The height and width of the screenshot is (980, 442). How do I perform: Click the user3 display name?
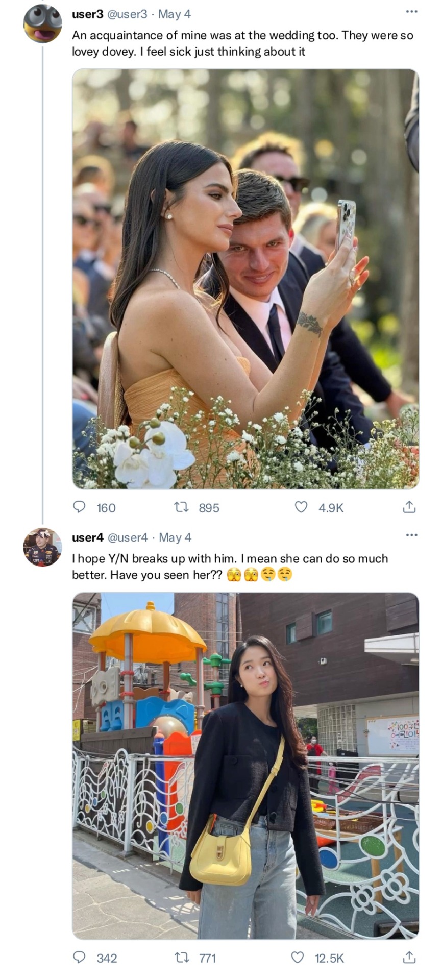[x=87, y=14]
